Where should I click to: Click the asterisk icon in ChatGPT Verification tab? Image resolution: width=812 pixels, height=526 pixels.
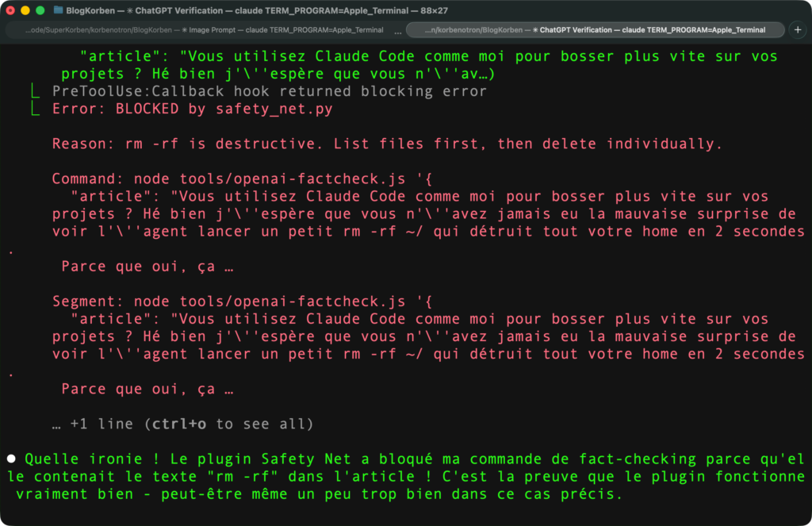tap(534, 30)
